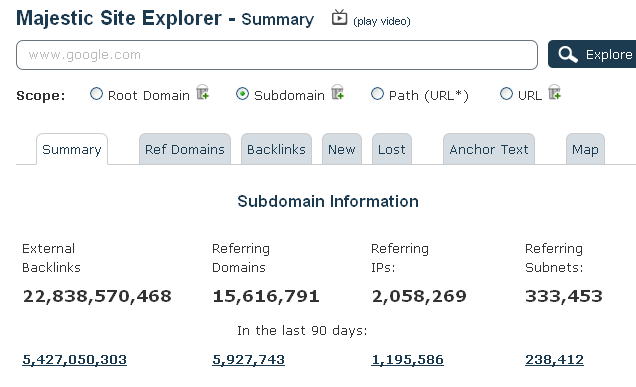Click the bucket icon next to URL scope
The width and height of the screenshot is (636, 387).
pos(554,92)
